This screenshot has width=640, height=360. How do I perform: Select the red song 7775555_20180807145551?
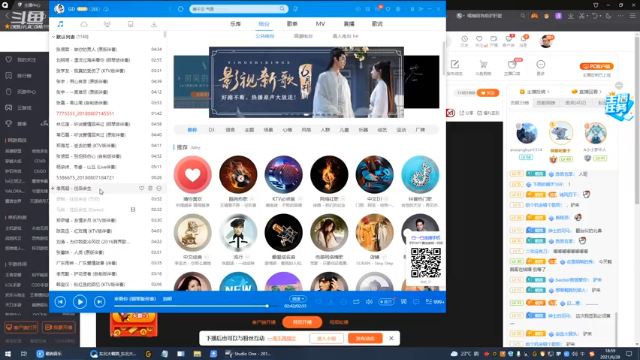(85, 113)
